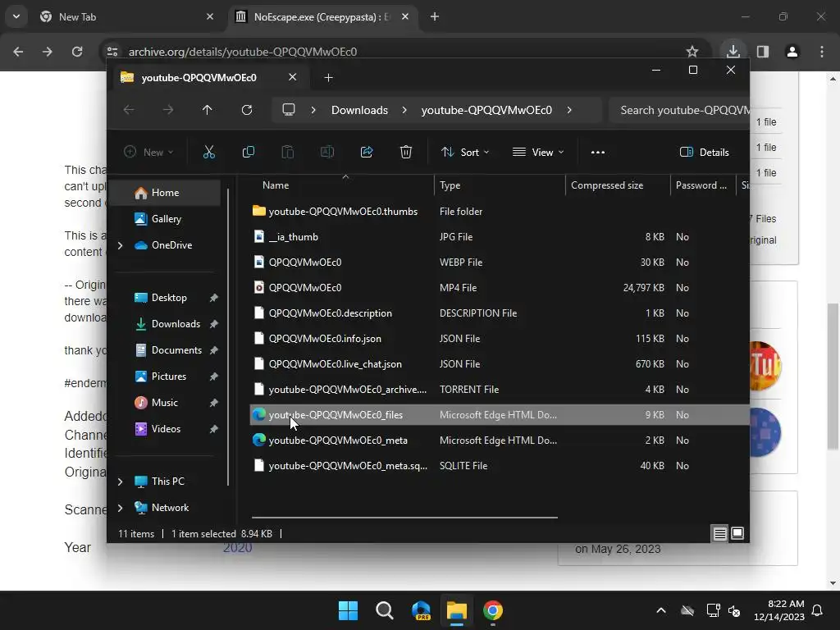This screenshot has width=840, height=630.
Task: Expand chevron after youtube-QPQQVMwOEc0 breadcrumb
Action: pyautogui.click(x=569, y=110)
